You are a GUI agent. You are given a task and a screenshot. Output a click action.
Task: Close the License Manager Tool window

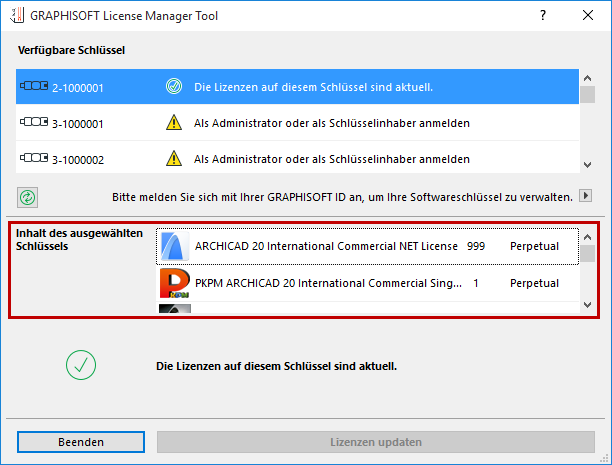coord(588,16)
